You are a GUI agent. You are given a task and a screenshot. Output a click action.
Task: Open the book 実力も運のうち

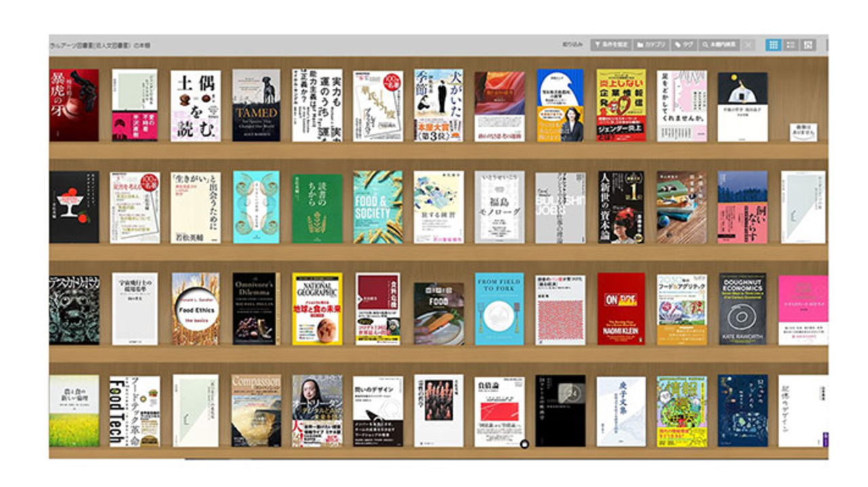(317, 105)
